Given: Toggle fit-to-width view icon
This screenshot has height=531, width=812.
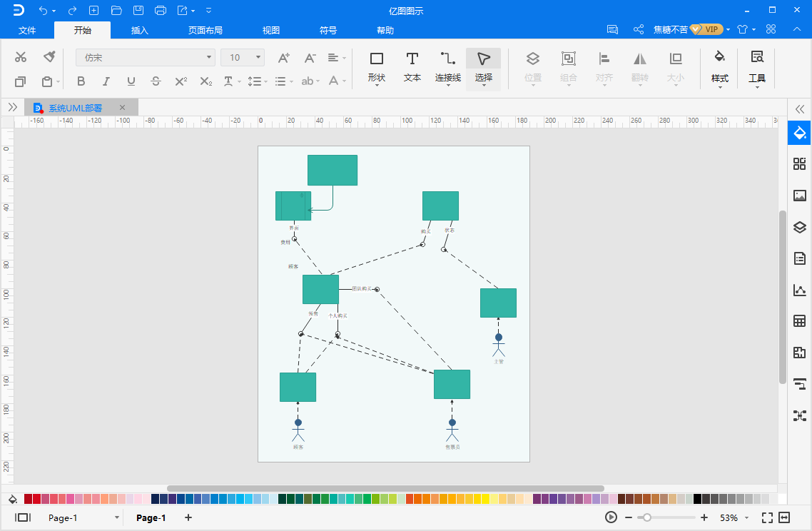Looking at the screenshot, I should pyautogui.click(x=784, y=517).
